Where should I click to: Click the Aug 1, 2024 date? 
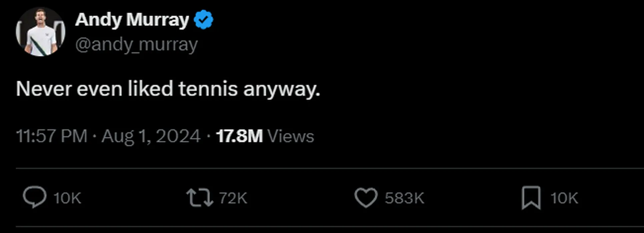click(151, 136)
